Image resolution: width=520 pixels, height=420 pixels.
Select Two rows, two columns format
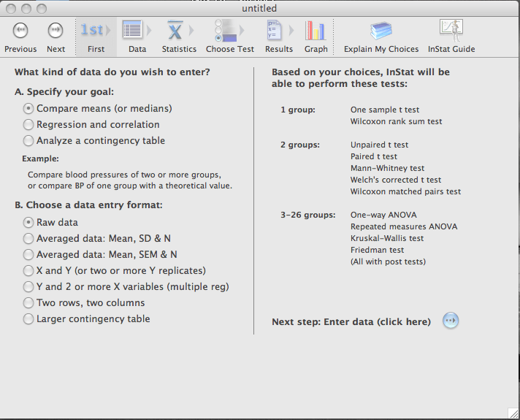pyautogui.click(x=29, y=303)
